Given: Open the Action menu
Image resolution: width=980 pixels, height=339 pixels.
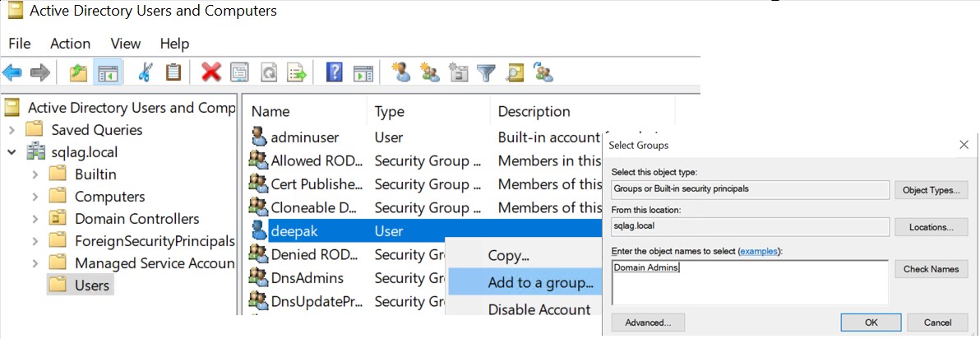Looking at the screenshot, I should tap(70, 43).
